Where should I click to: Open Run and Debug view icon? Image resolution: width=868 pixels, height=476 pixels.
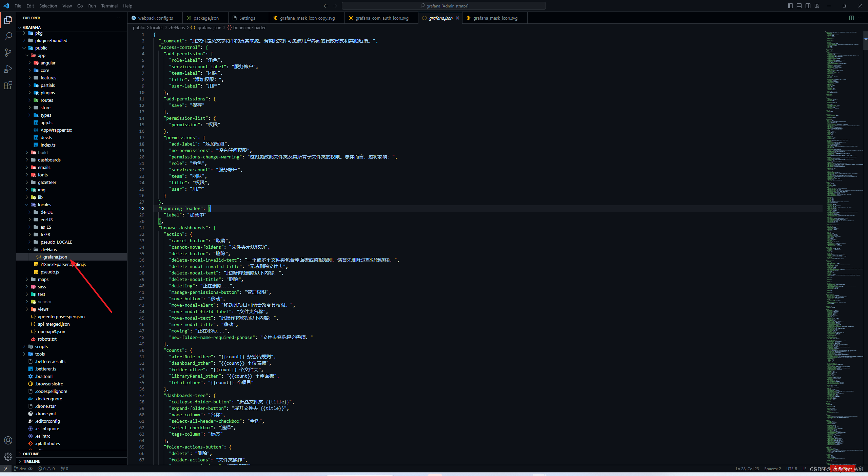(x=8, y=69)
